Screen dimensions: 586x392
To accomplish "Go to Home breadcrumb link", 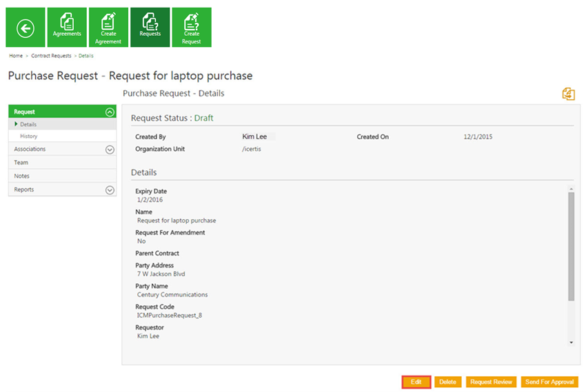I will pos(16,56).
